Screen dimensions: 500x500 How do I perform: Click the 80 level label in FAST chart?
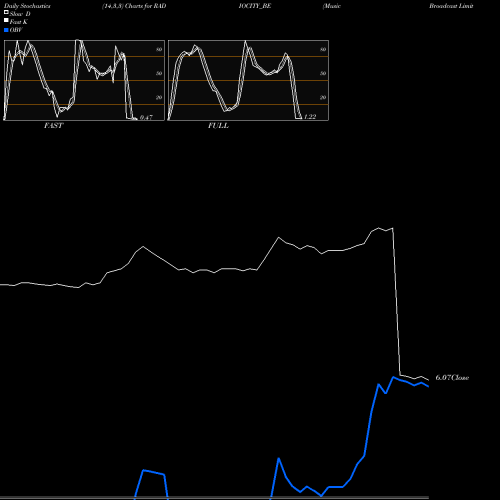(x=159, y=49)
